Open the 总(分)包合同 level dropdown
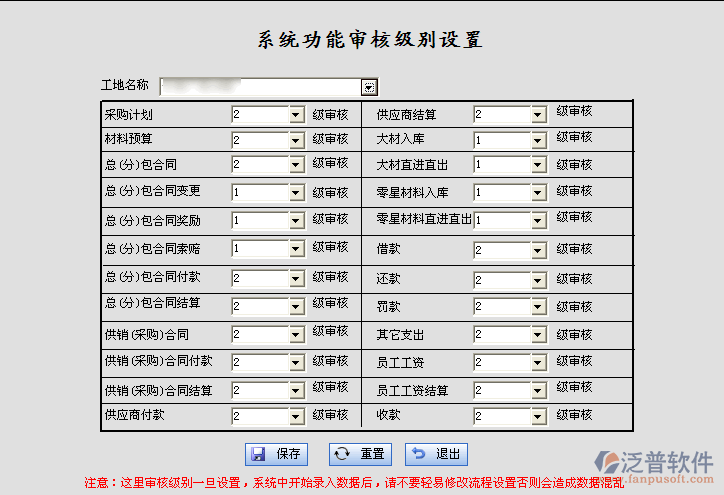Image resolution: width=724 pixels, height=495 pixels. 296,165
